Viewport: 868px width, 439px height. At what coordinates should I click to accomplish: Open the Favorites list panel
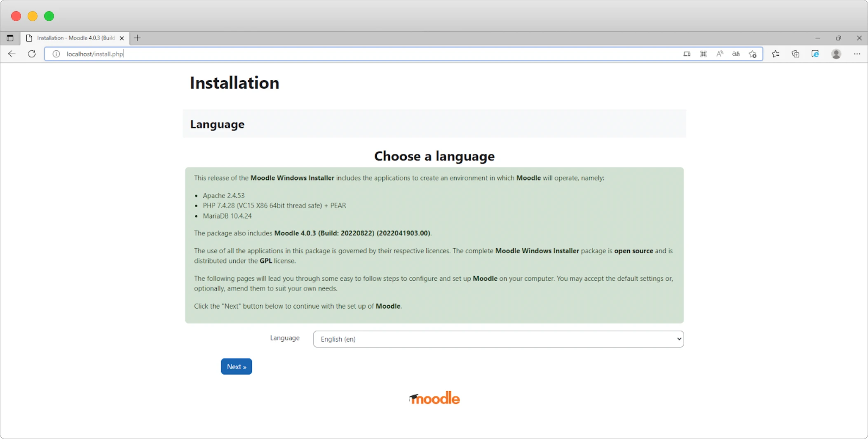(776, 54)
